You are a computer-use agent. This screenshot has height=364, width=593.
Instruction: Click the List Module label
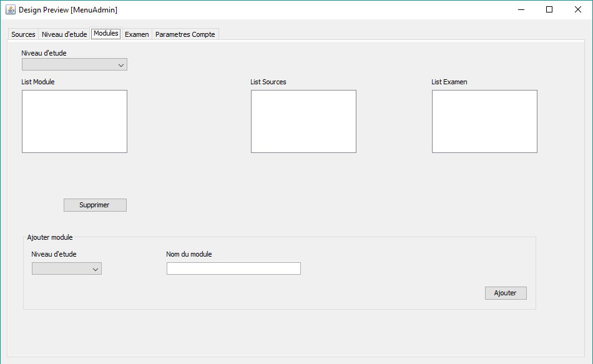pyautogui.click(x=38, y=82)
